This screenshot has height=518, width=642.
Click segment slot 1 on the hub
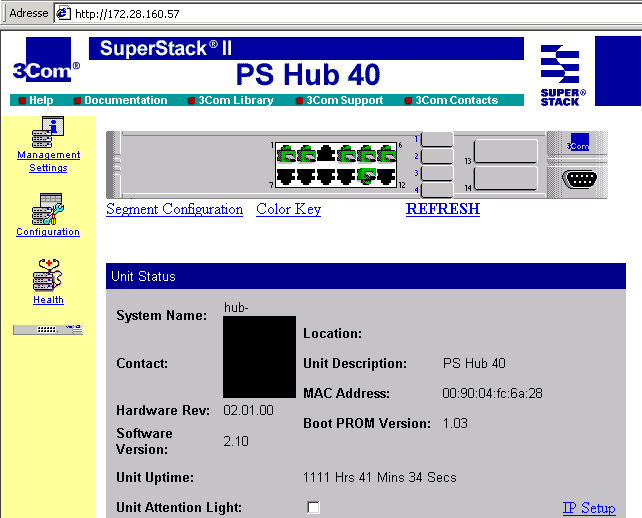(437, 139)
